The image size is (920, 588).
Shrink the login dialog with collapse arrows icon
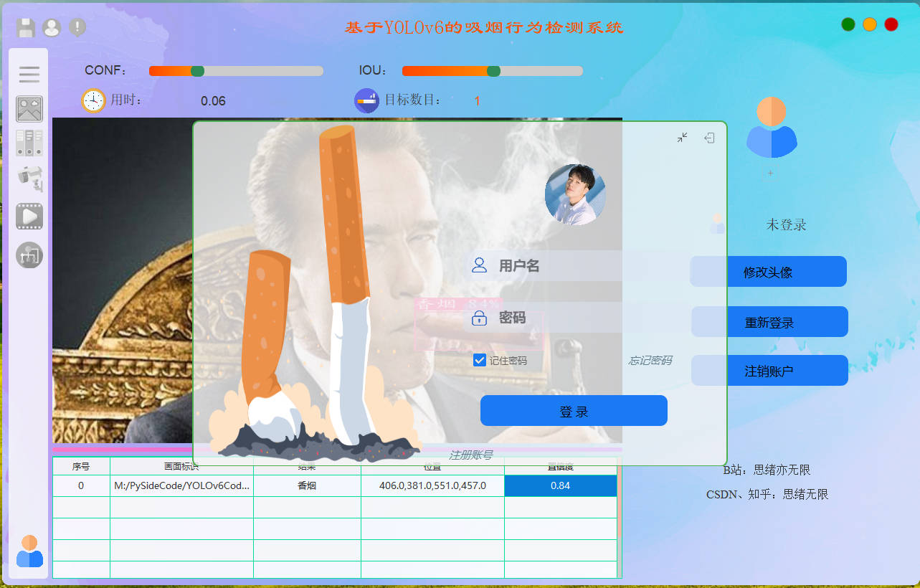point(683,138)
